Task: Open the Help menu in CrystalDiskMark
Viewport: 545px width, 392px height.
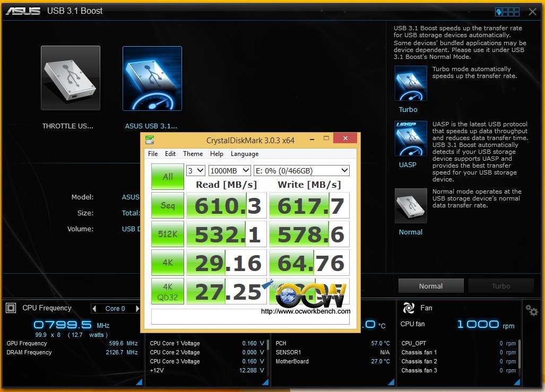Action: click(x=217, y=154)
